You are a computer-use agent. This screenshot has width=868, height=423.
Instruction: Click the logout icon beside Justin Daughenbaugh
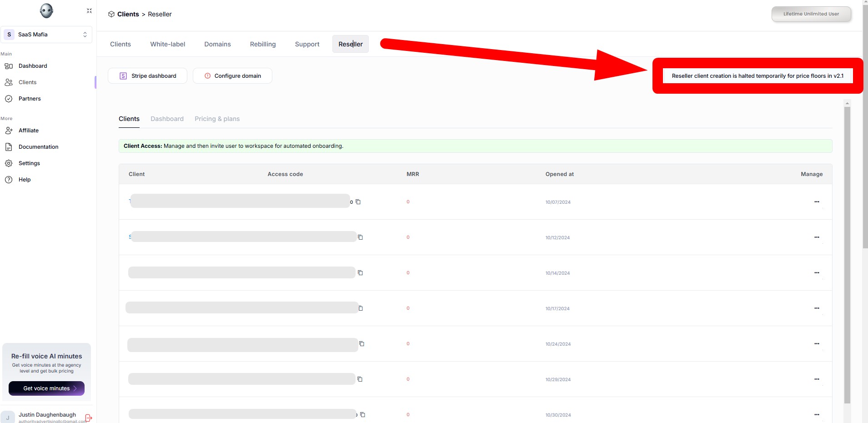coord(89,418)
